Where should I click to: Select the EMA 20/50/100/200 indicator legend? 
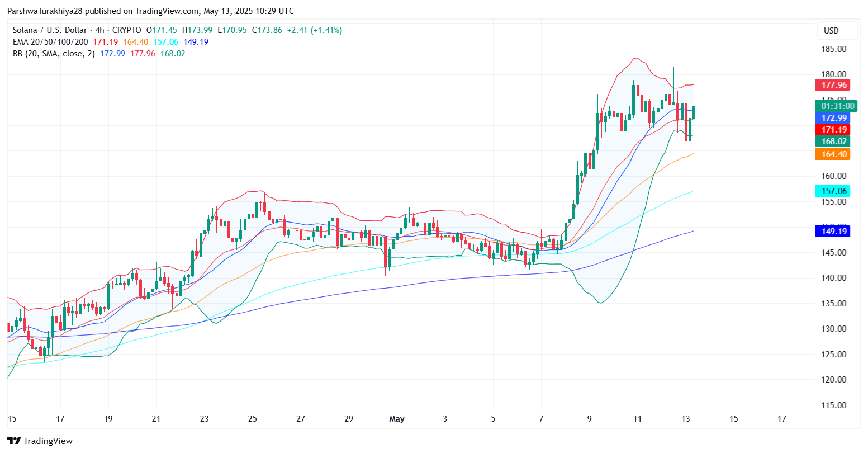[x=49, y=41]
